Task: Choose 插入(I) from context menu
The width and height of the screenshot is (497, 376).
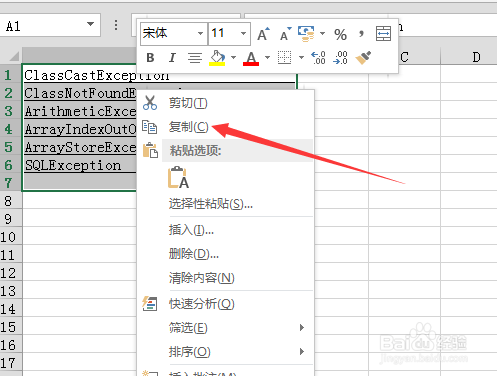Action: [225, 230]
